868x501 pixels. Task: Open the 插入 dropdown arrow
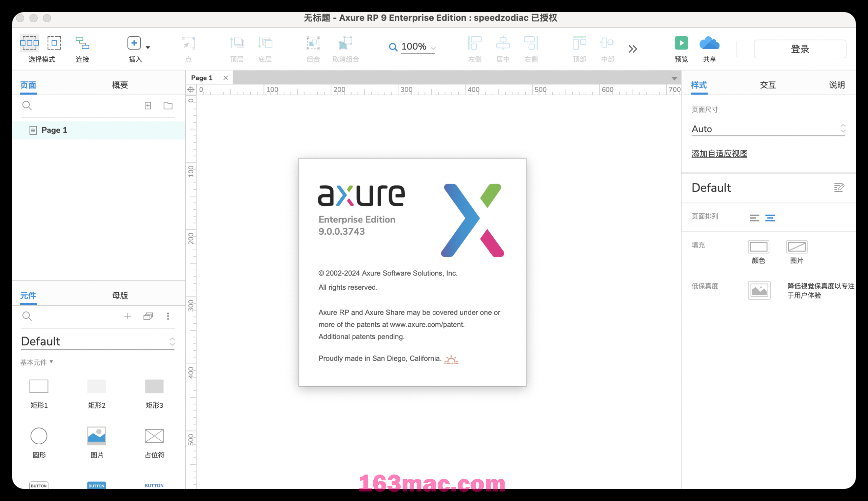coord(148,47)
